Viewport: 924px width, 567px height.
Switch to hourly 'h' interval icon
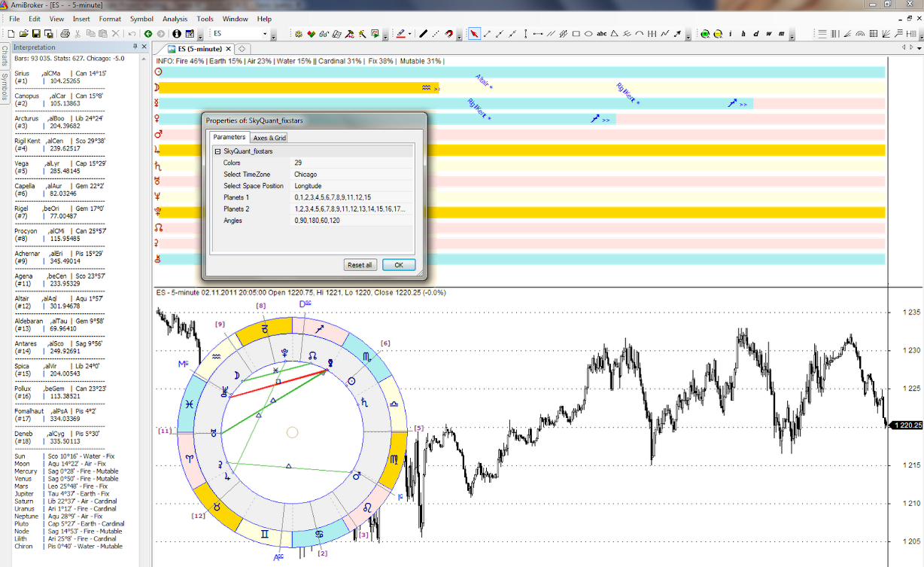click(x=743, y=34)
